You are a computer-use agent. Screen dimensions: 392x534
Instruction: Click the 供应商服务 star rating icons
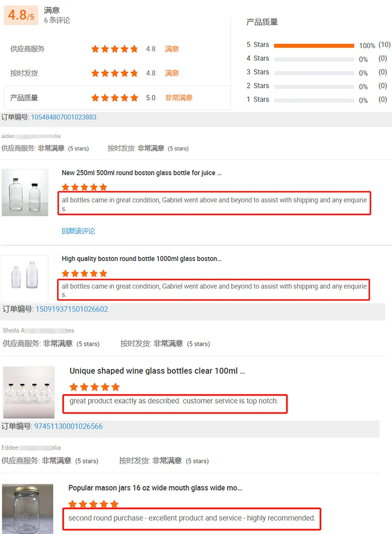point(114,49)
